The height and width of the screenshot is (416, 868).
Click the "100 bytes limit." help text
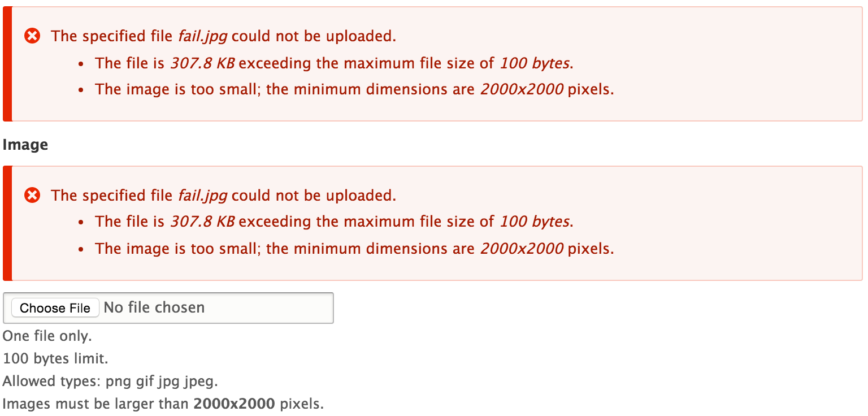click(x=55, y=358)
